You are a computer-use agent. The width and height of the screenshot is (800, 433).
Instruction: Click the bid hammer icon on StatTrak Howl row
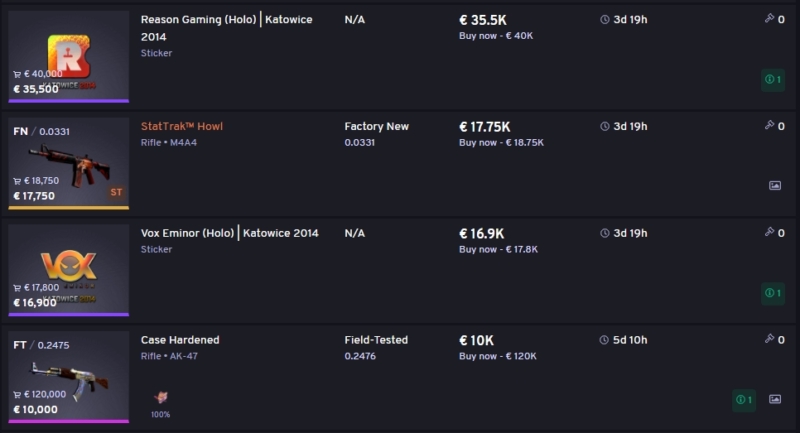[x=769, y=126]
